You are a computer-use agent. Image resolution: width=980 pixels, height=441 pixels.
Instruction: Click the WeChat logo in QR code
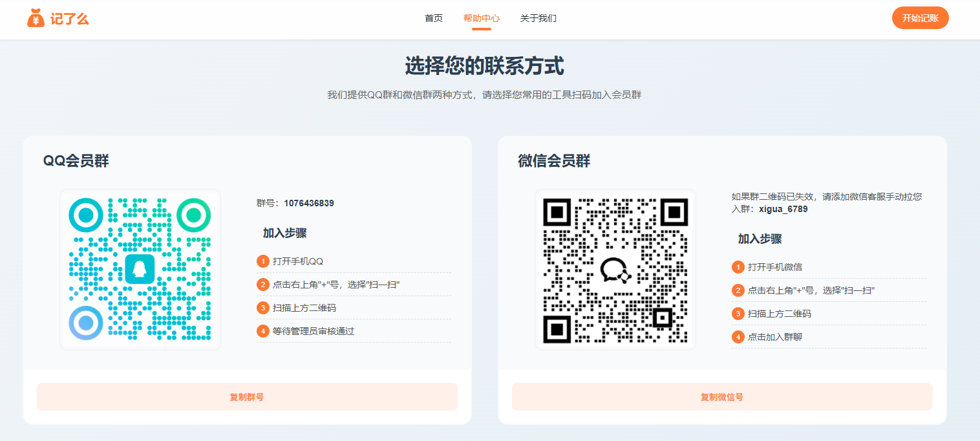tap(615, 270)
